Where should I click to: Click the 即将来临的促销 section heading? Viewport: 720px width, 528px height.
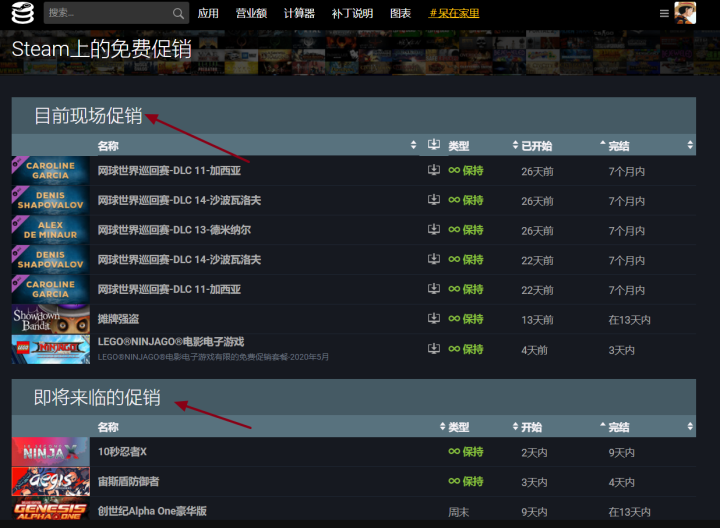tap(97, 397)
